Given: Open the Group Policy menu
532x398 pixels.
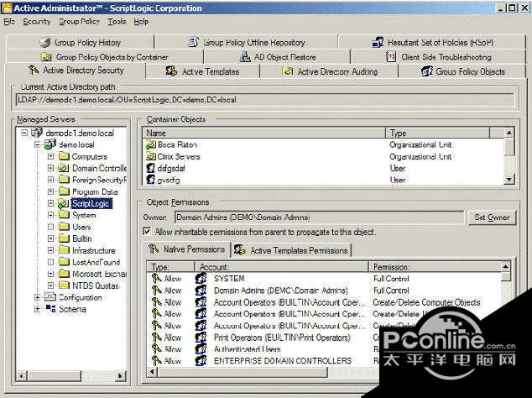Looking at the screenshot, I should (79, 21).
